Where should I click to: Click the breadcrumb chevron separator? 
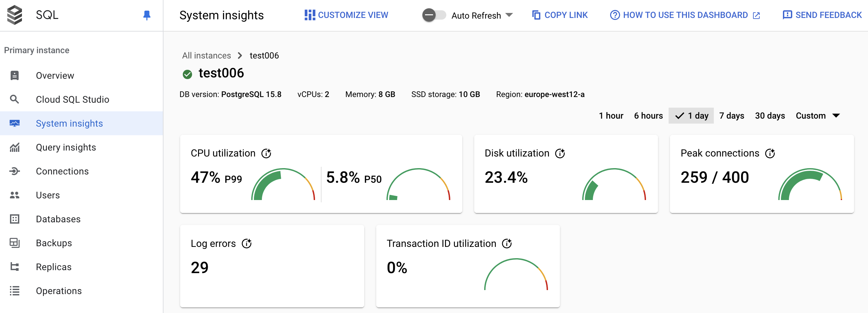pos(240,55)
